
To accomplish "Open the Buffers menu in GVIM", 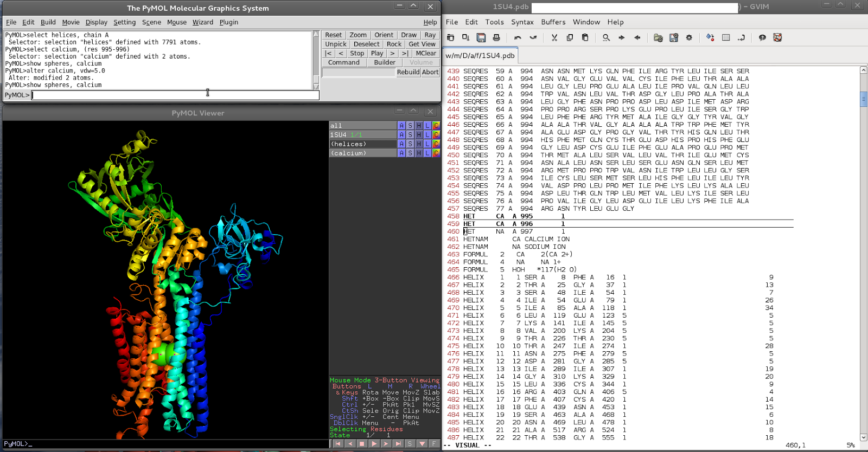I will click(x=553, y=22).
